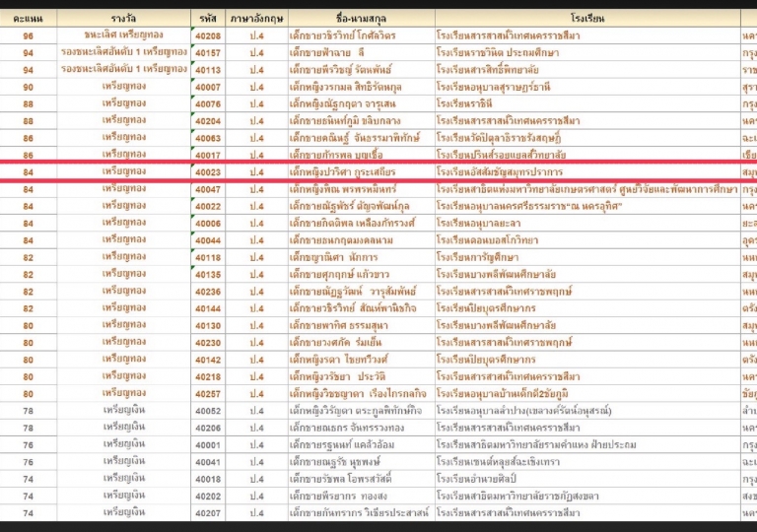Select code cell 40207
Screen dimensions: 757x532
pos(208,513)
